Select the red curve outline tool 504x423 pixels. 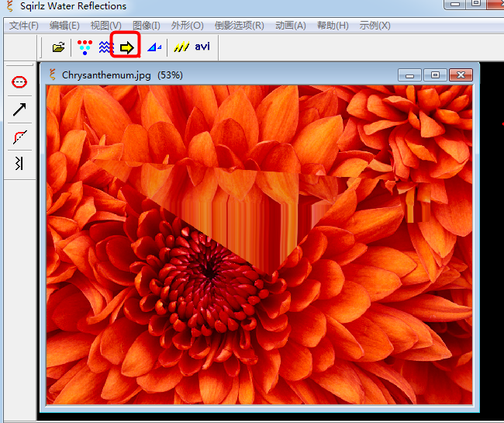(x=19, y=137)
